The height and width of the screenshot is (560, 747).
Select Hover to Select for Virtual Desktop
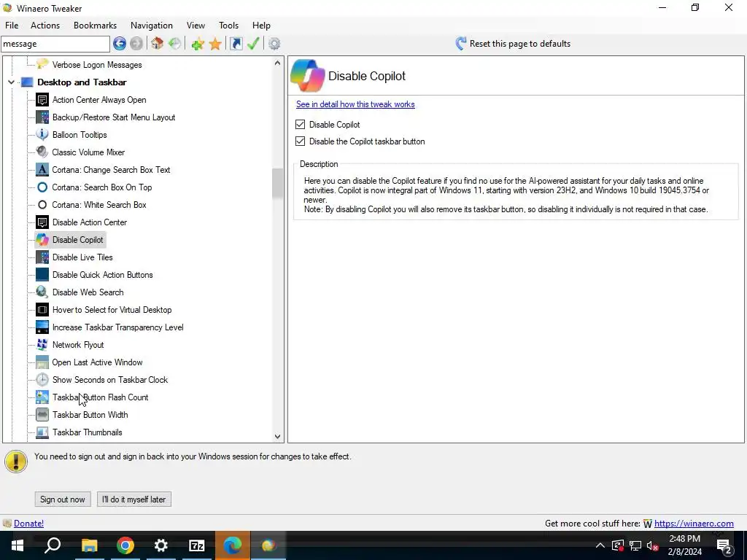click(112, 310)
